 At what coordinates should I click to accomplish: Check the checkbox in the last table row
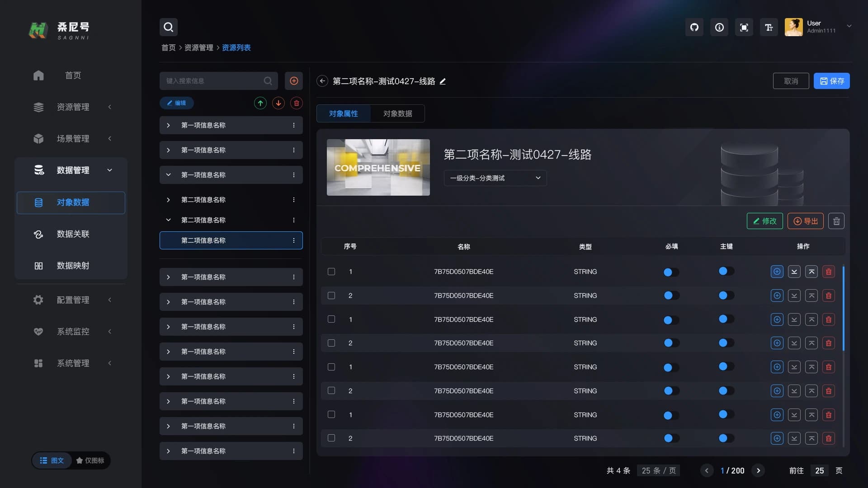pyautogui.click(x=331, y=438)
